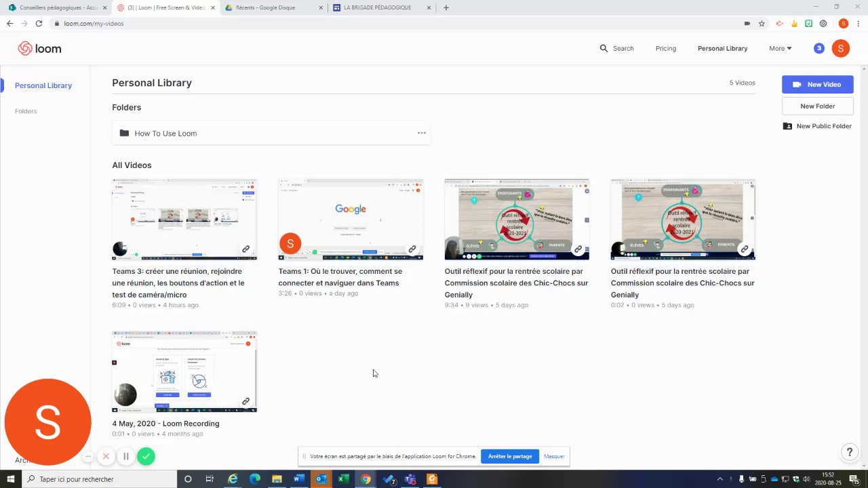Open the How To Use Loom folder

tap(271, 133)
